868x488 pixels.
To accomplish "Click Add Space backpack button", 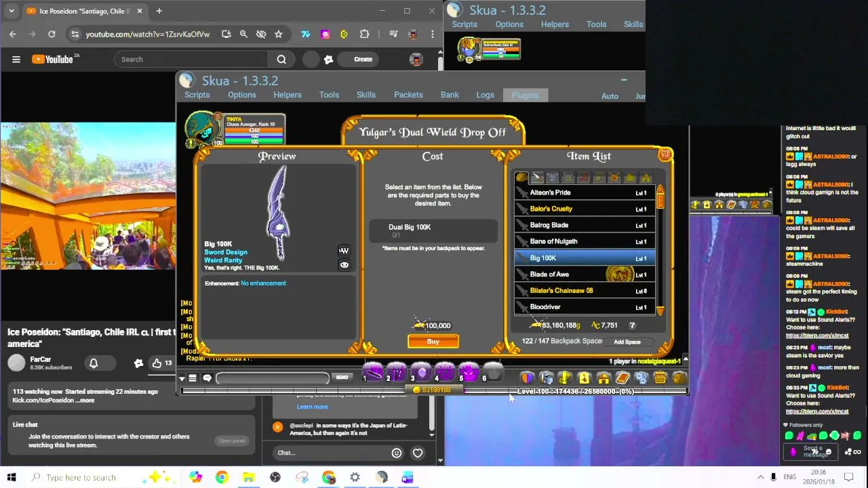I will [x=627, y=342].
